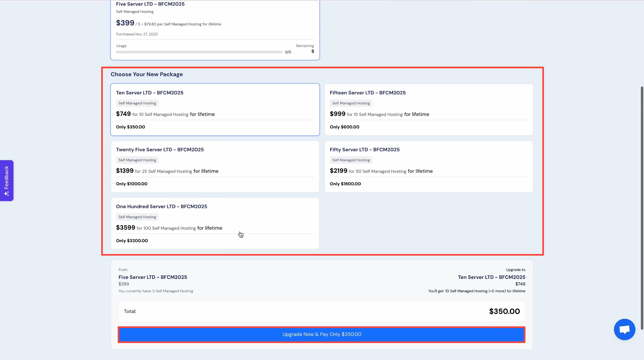The image size is (644, 360).
Task: Click the Feedback sparkle icon
Action: pyautogui.click(x=7, y=193)
